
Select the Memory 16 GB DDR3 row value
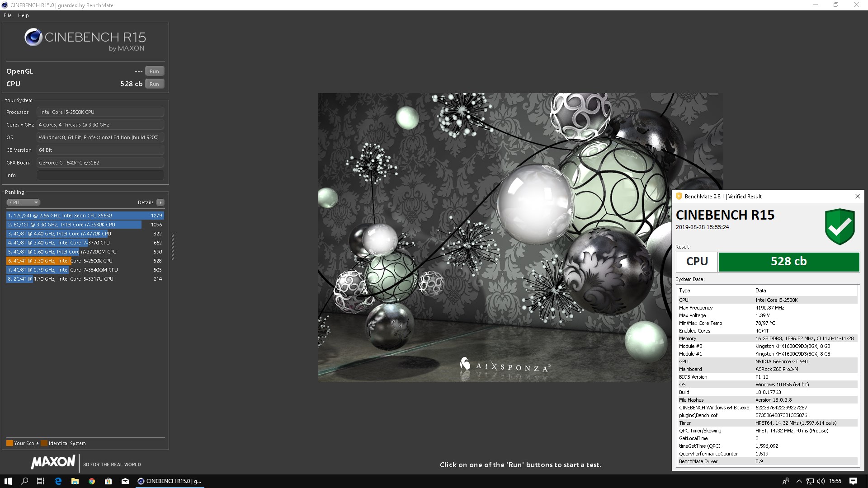click(x=805, y=338)
